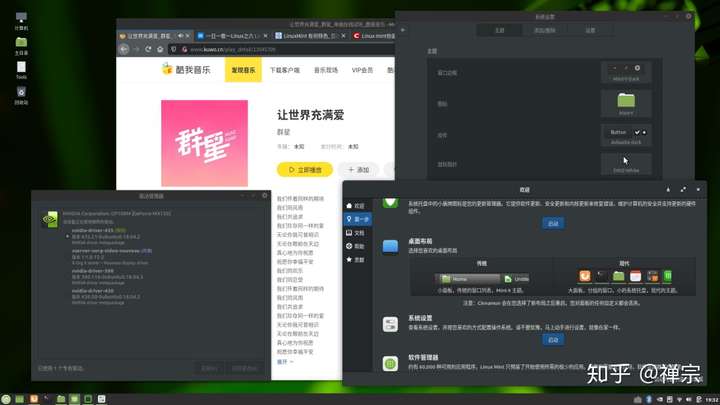720x405 pixels.
Task: Open the Bluetooth tray icon
Action: [649, 399]
